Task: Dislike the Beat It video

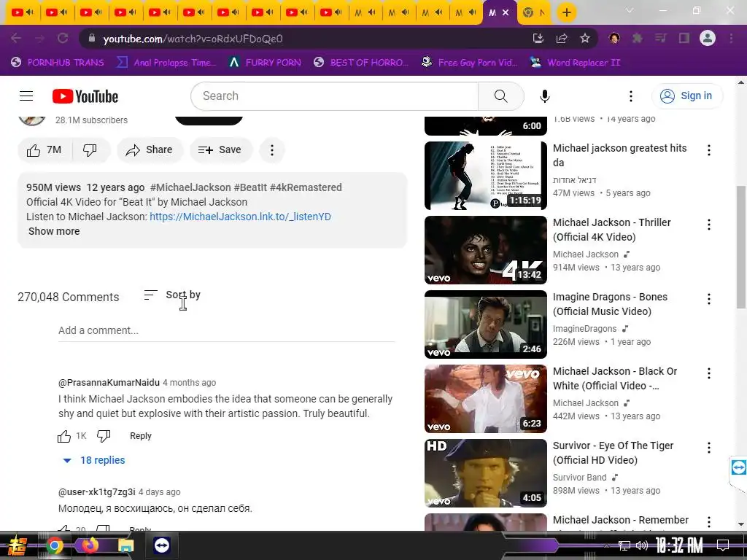Action: (x=90, y=150)
